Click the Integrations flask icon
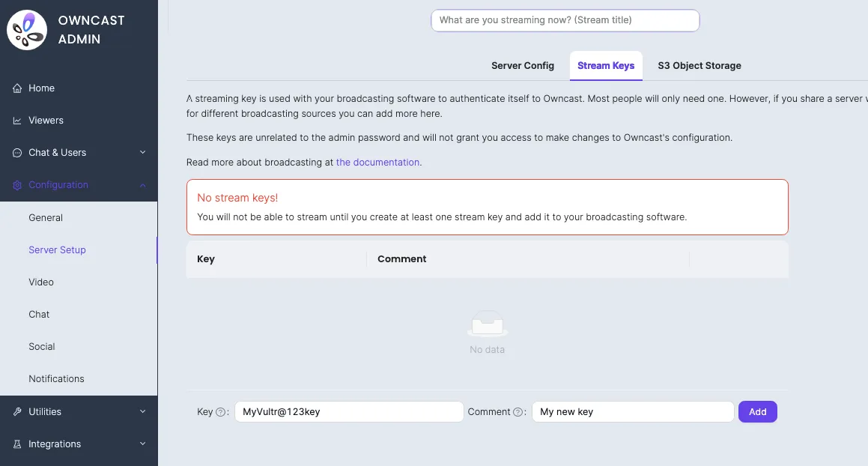868x466 pixels. (x=17, y=444)
